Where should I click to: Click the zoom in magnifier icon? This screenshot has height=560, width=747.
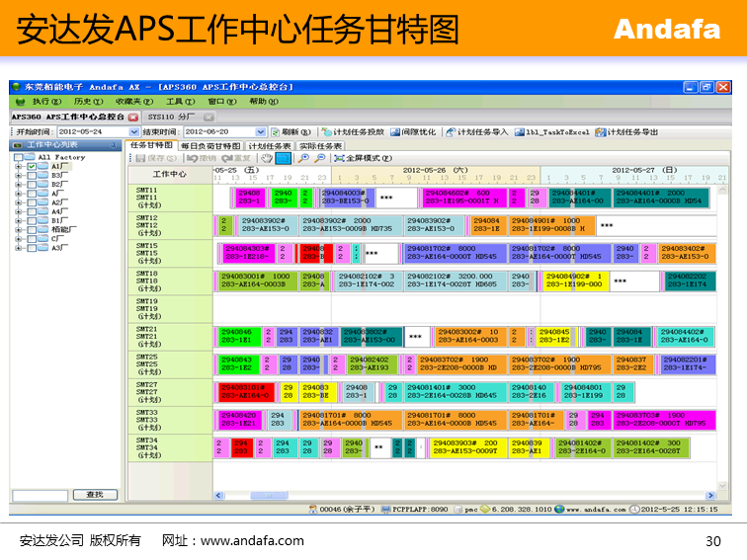click(303, 158)
